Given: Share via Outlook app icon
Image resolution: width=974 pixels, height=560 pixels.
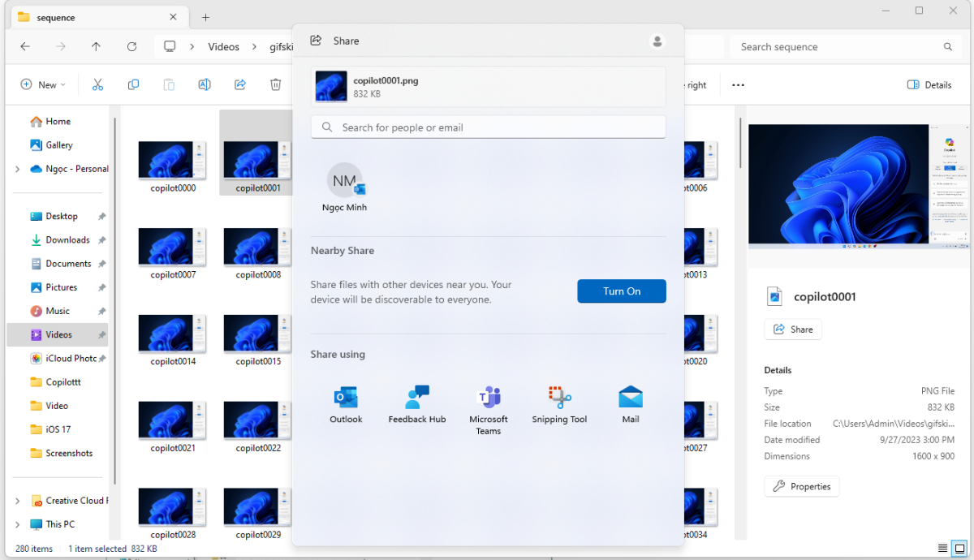Looking at the screenshot, I should [346, 398].
